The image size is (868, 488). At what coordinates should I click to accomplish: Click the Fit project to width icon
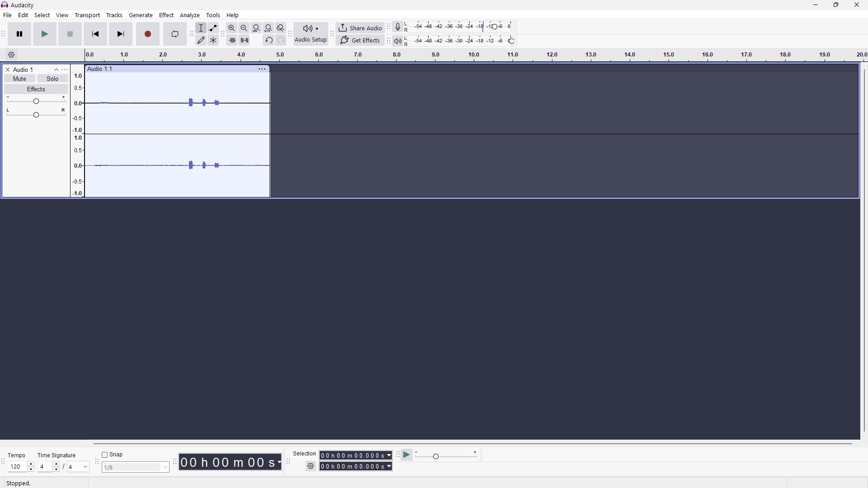[269, 28]
